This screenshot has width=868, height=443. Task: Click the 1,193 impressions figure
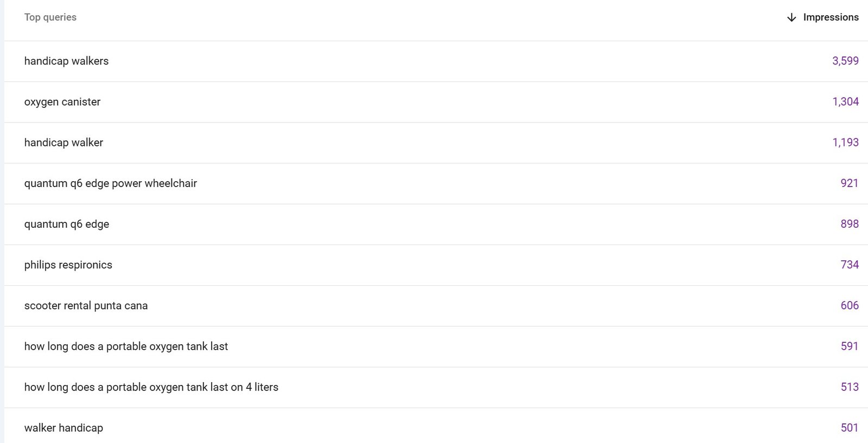coord(845,143)
